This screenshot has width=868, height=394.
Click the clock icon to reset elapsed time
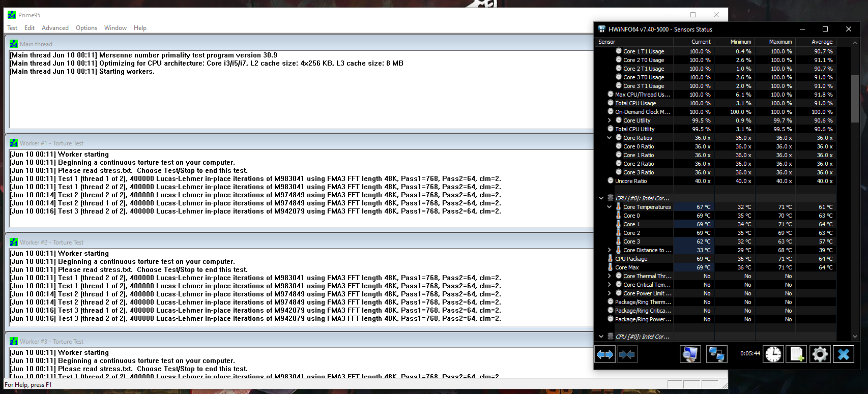pos(773,354)
